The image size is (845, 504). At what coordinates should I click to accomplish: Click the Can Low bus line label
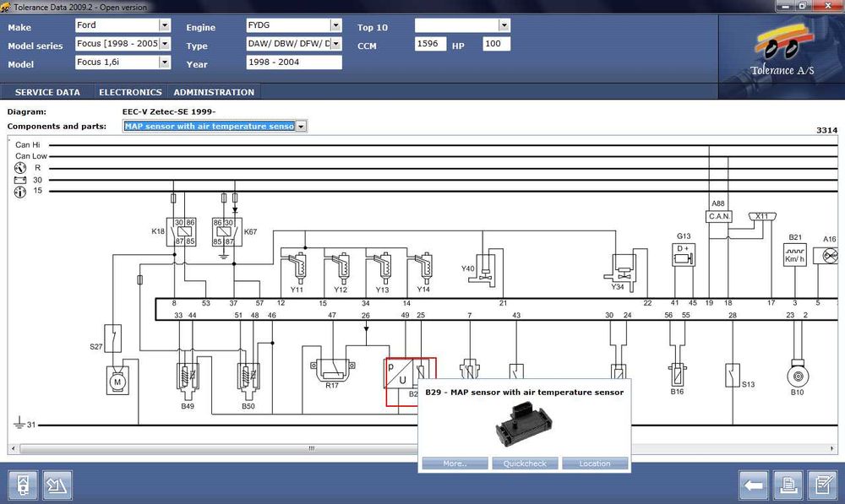click(x=30, y=155)
